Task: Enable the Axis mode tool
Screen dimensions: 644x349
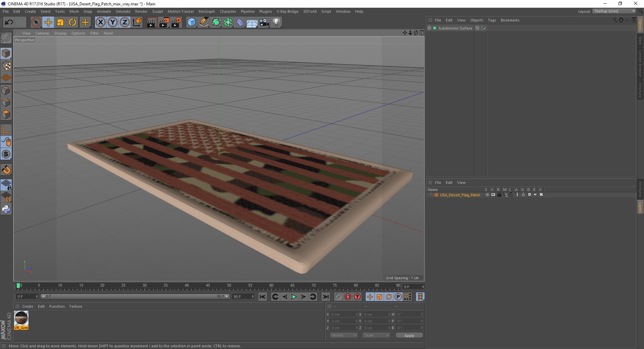Action: tap(6, 130)
